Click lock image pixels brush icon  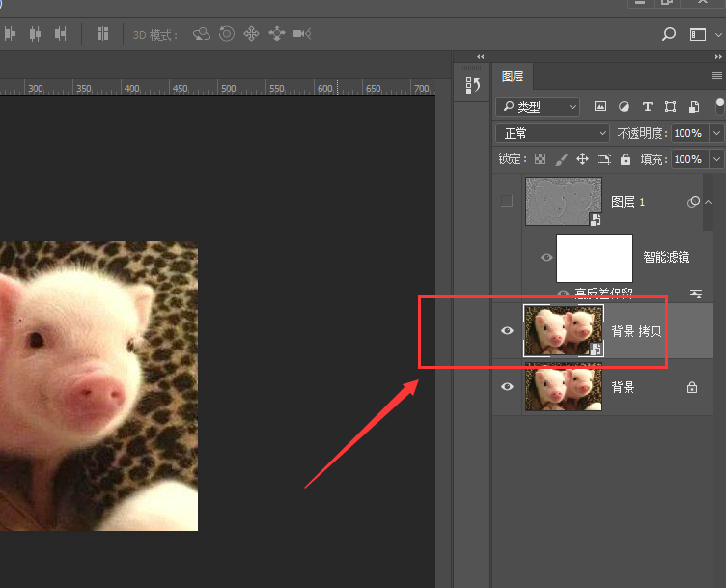point(562,159)
